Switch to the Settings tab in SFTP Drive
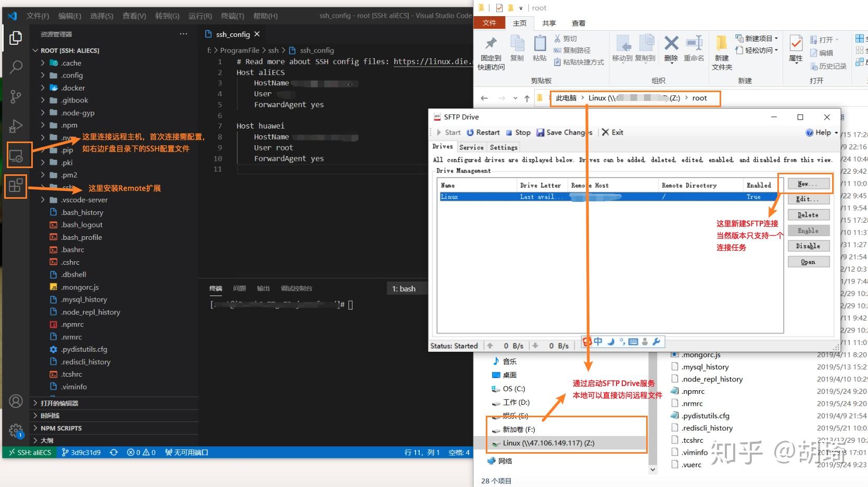The width and height of the screenshot is (868, 487). pyautogui.click(x=504, y=147)
